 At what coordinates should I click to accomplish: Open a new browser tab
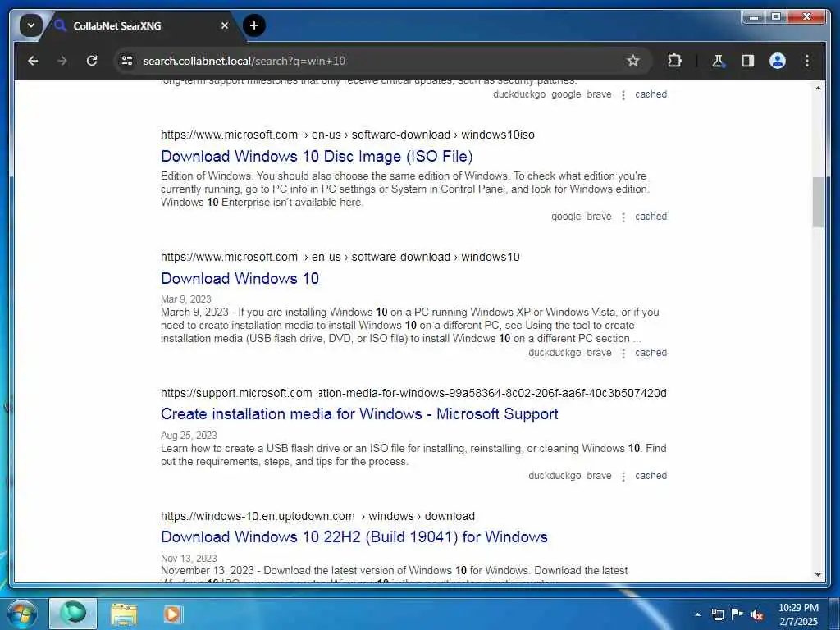254,25
